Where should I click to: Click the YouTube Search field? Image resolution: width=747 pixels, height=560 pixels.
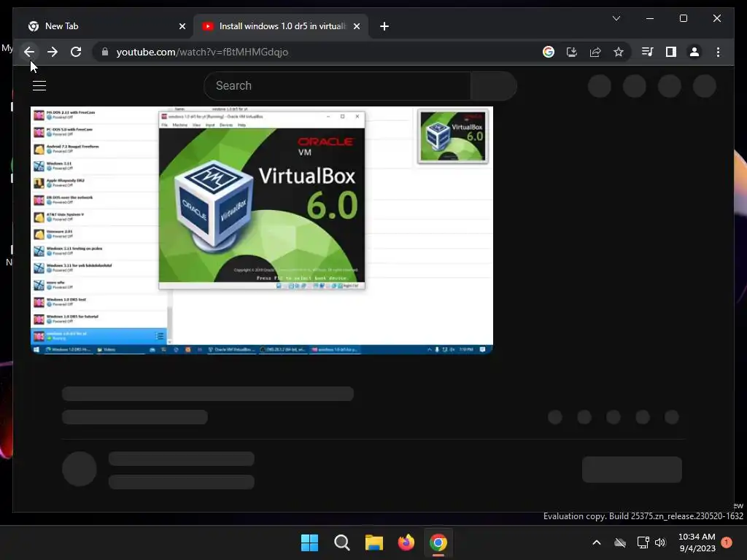337,86
